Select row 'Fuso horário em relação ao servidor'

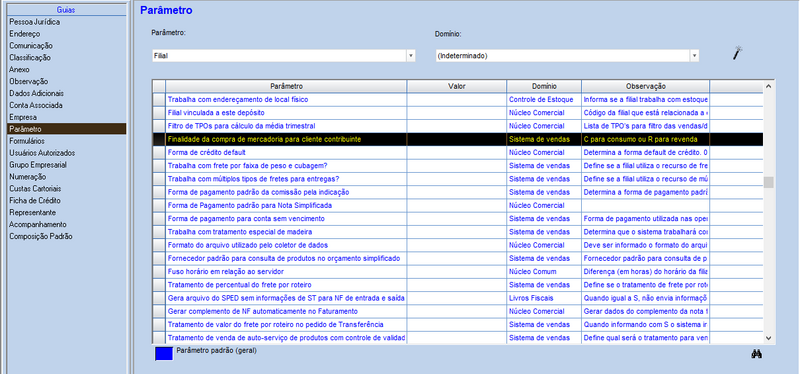458,272
